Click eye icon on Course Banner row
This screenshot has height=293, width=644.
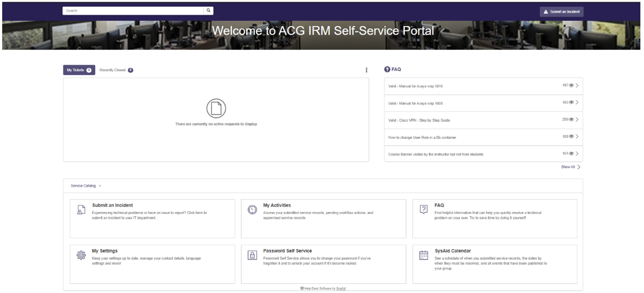[x=571, y=154]
